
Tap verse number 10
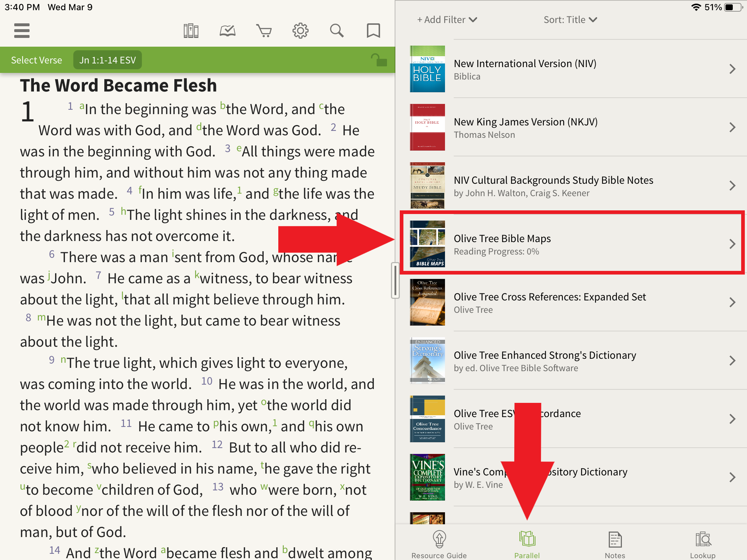(207, 381)
